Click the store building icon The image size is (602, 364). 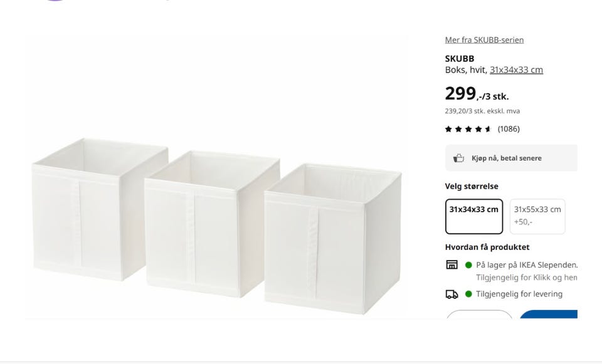451,264
